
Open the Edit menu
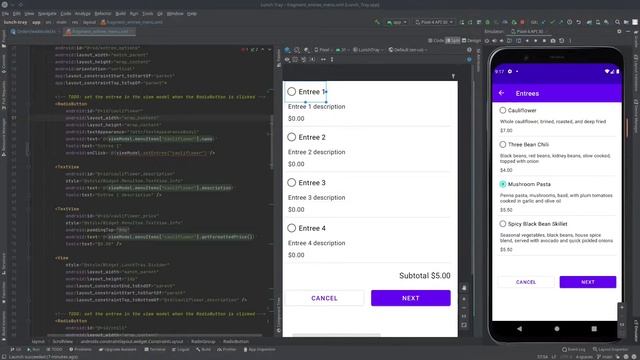[17, 13]
